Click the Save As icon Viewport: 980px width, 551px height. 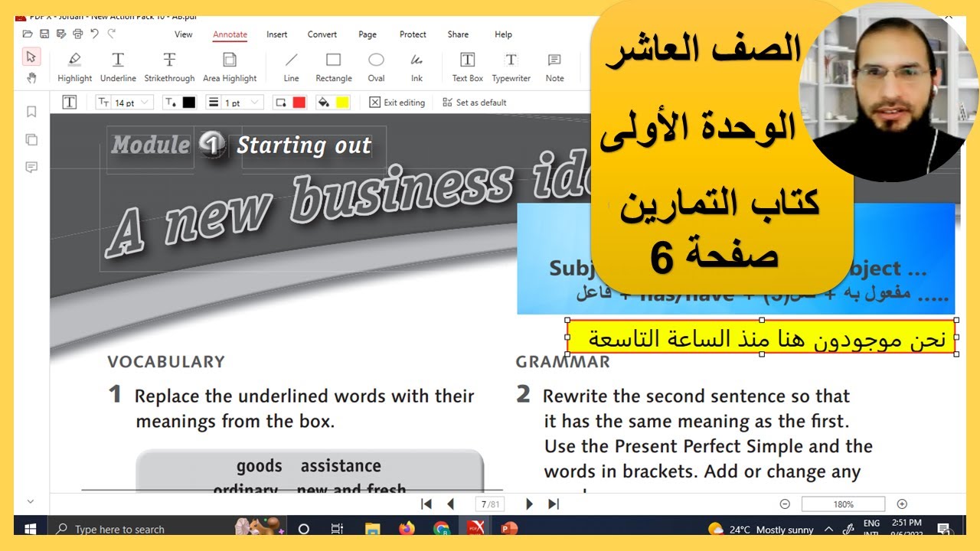[x=60, y=34]
